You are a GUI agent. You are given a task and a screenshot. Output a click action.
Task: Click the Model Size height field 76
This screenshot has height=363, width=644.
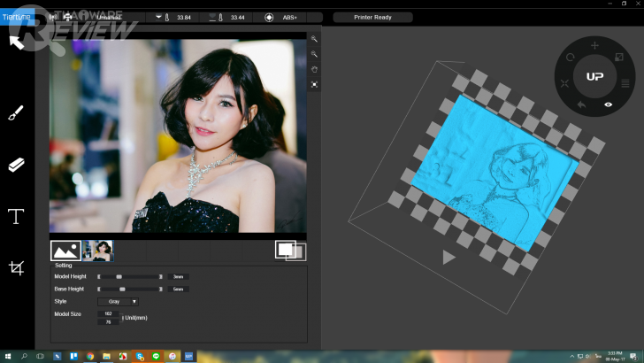[x=109, y=322]
